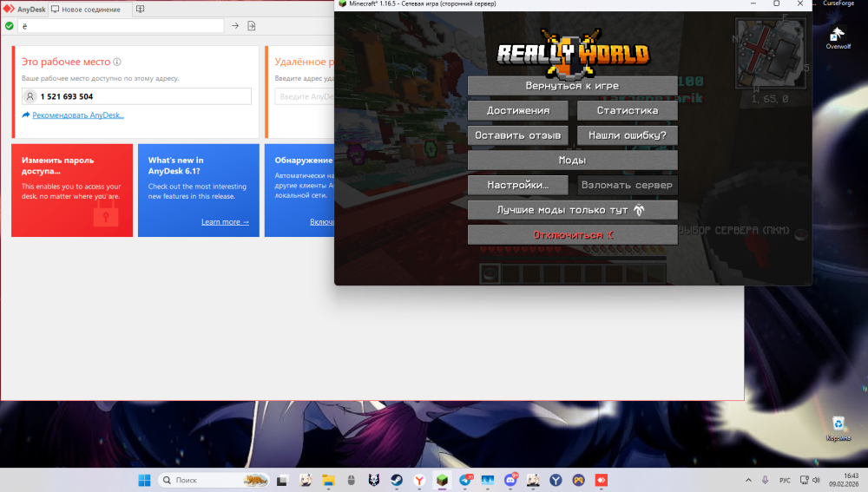Click the Minecraft grass block icon in title bar
The image size is (868, 492).
[x=343, y=3]
